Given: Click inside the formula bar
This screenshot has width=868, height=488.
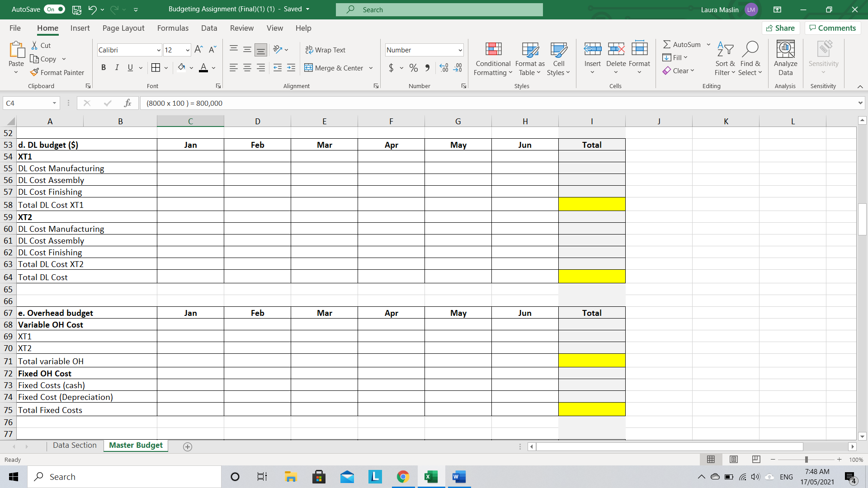Looking at the screenshot, I should tap(316, 103).
